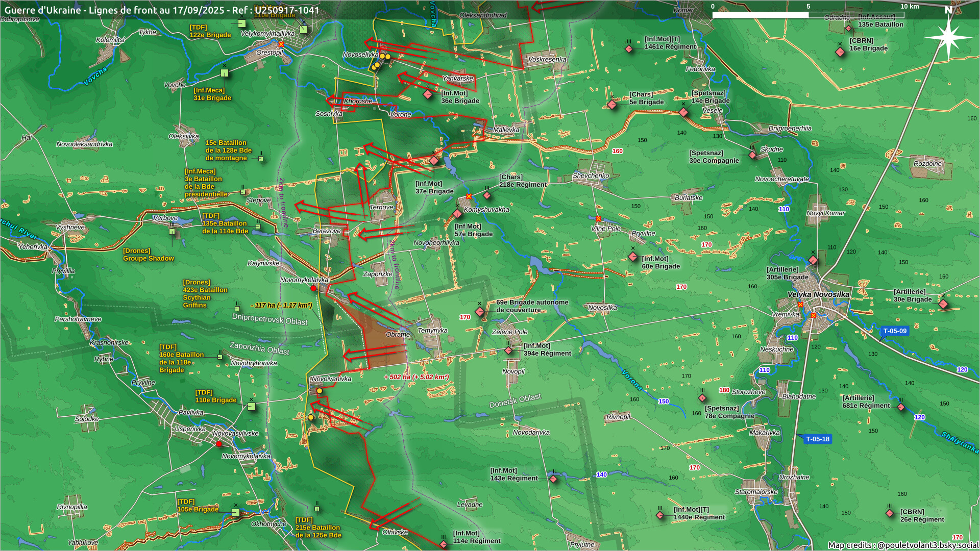Click the 37e Brigade red diamond marker
980x551 pixels.
434,161
